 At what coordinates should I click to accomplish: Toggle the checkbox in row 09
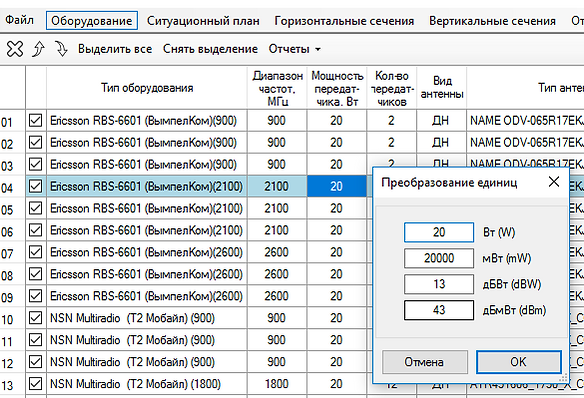[35, 296]
